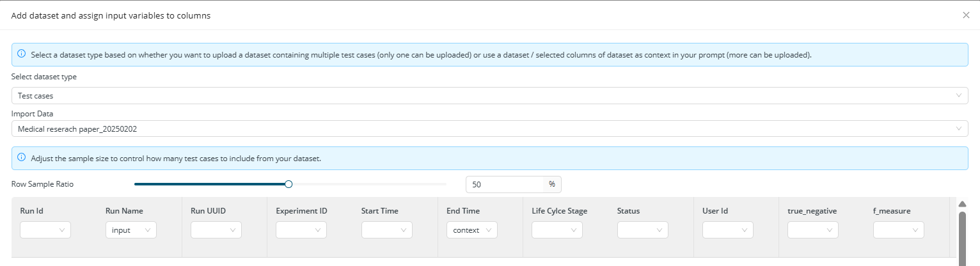Open the Experiment ID column variable dropdown
980x266 pixels.
[x=301, y=230]
